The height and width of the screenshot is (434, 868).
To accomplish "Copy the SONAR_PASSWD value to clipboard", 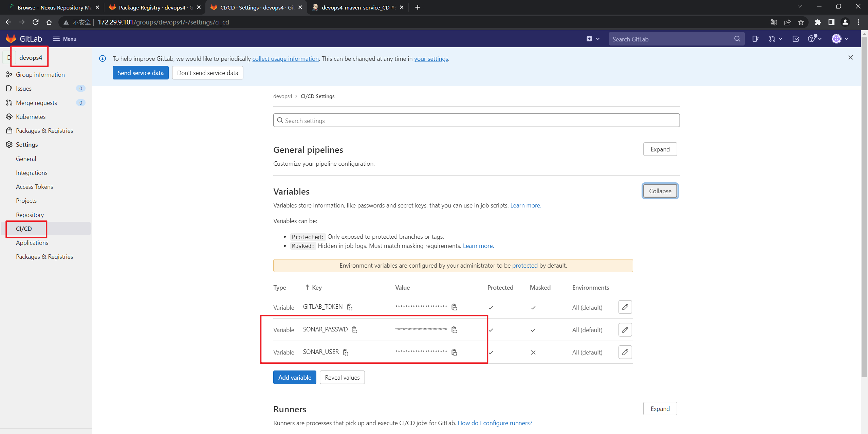I will pyautogui.click(x=454, y=330).
